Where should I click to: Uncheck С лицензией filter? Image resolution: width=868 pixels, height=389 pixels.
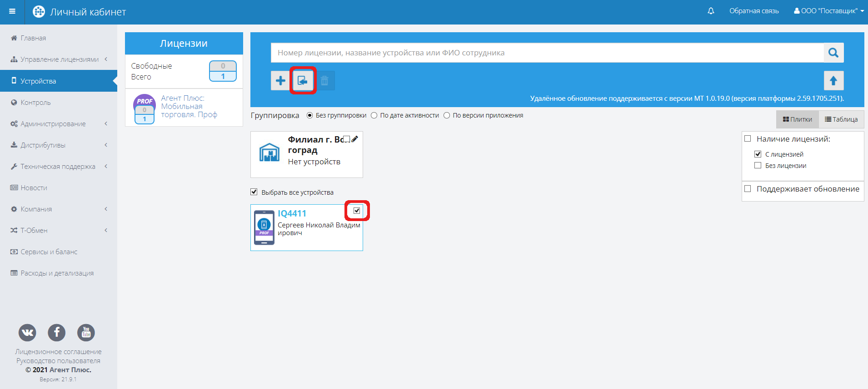point(758,154)
